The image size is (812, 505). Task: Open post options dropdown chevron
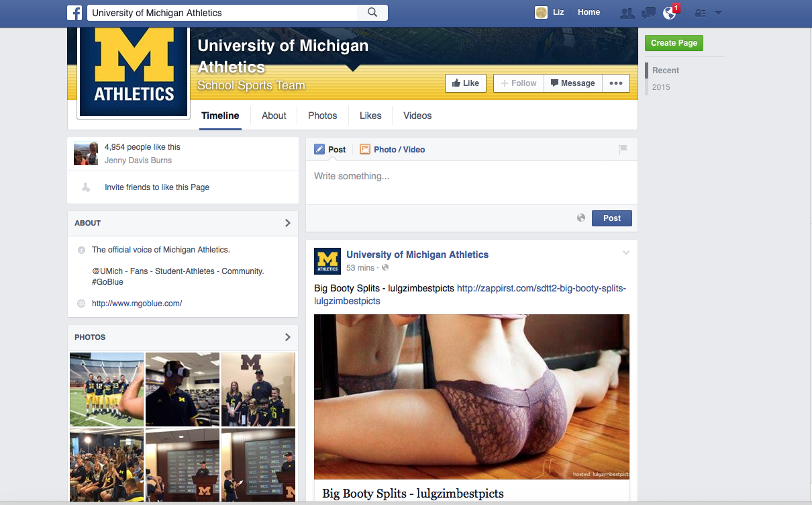click(x=626, y=253)
